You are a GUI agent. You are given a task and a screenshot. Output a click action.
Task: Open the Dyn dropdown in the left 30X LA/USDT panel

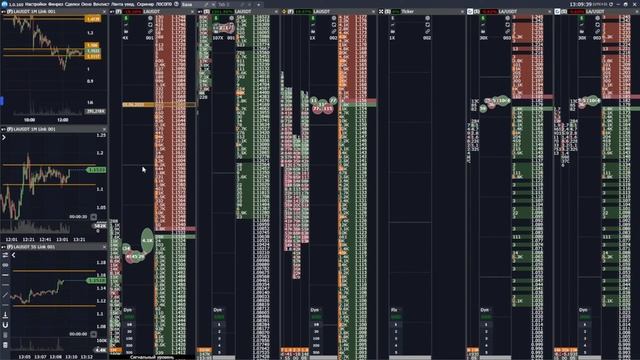(485, 310)
